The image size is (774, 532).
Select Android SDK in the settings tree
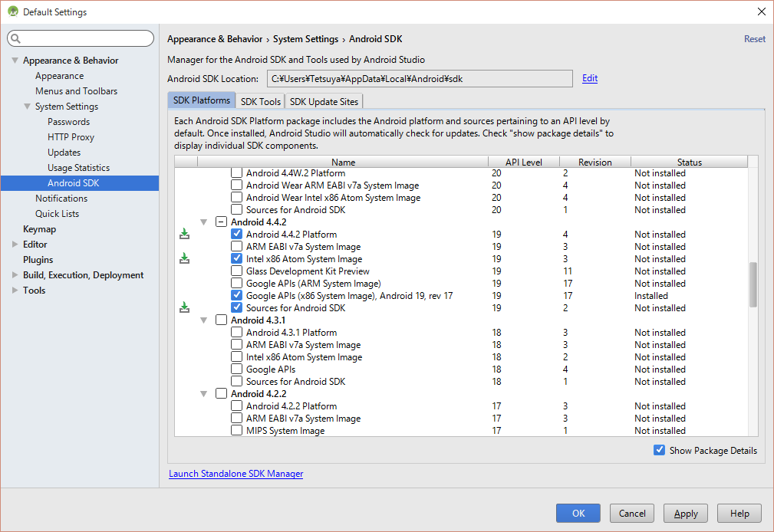(80, 183)
